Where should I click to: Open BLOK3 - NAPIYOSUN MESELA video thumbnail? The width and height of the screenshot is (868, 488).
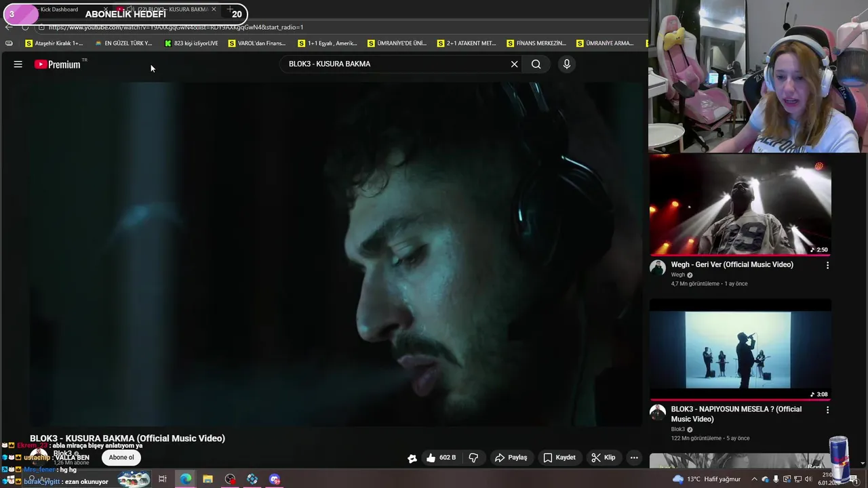(741, 350)
